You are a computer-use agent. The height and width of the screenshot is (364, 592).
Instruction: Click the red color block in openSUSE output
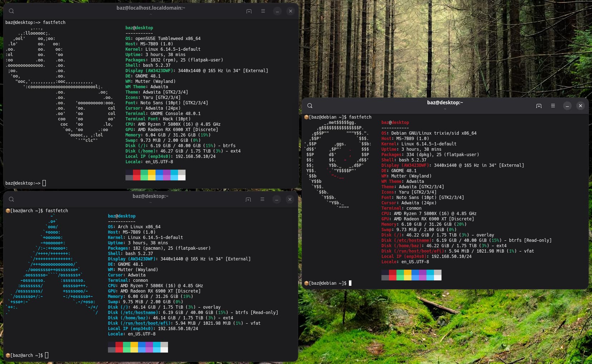click(137, 173)
